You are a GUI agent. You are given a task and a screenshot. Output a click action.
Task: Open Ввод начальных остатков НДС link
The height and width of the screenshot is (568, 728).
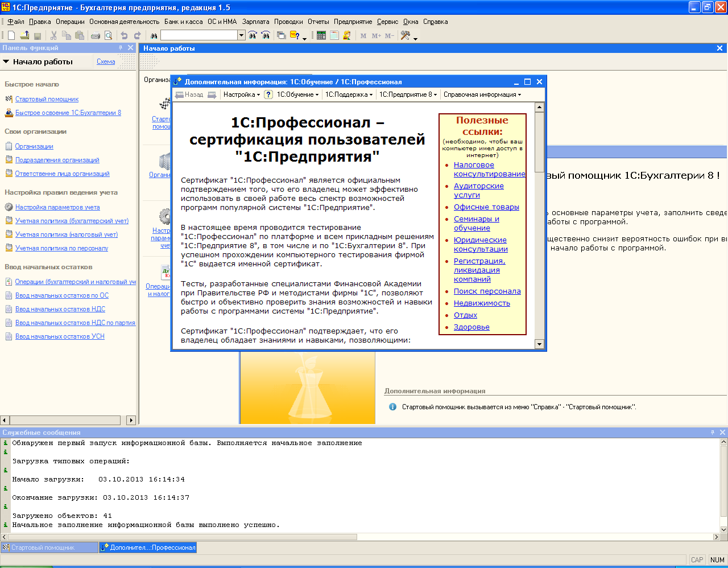[60, 309]
